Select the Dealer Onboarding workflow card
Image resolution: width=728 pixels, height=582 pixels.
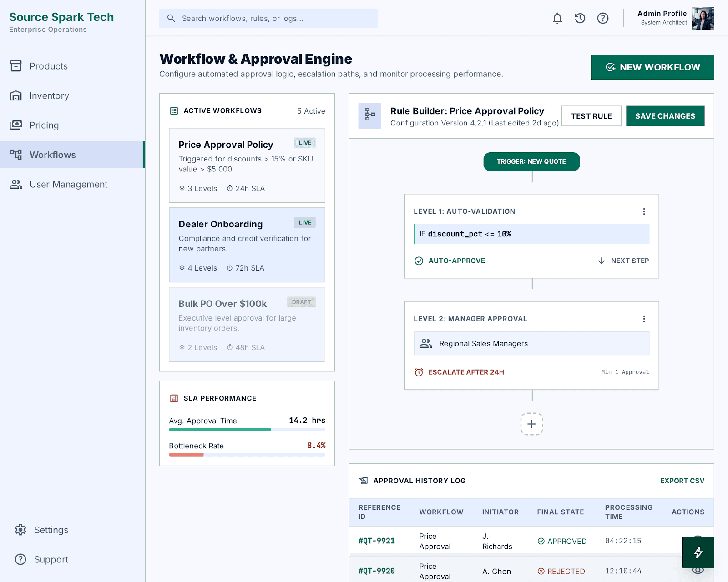point(247,245)
